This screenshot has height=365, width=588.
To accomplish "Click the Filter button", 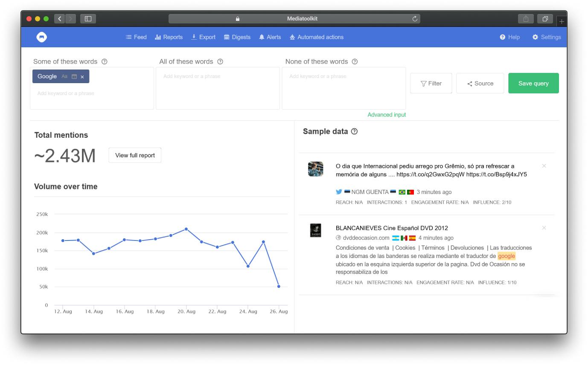I will [431, 83].
